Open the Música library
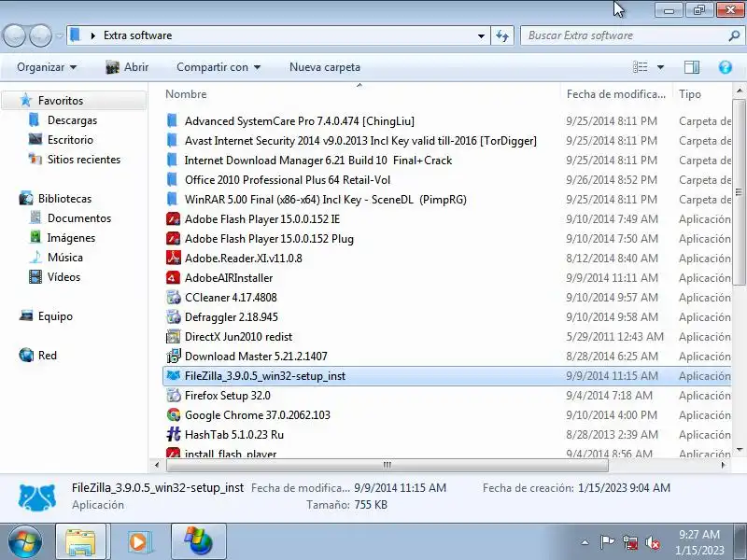The width and height of the screenshot is (747, 560). (65, 258)
